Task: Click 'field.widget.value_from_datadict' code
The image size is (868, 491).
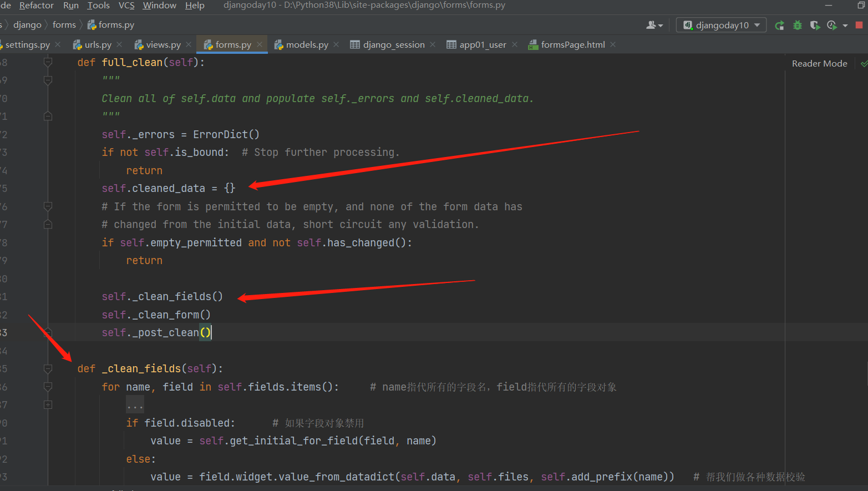Action: [x=297, y=477]
